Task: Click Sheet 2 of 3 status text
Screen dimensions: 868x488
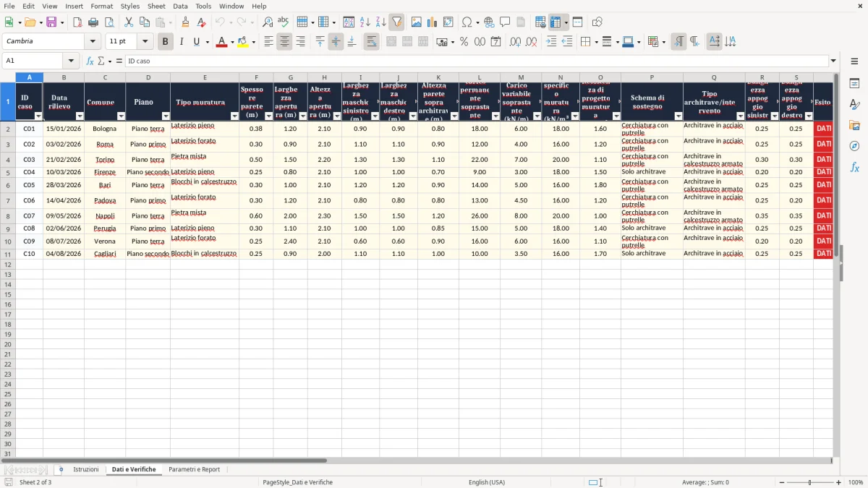Action: (x=35, y=482)
